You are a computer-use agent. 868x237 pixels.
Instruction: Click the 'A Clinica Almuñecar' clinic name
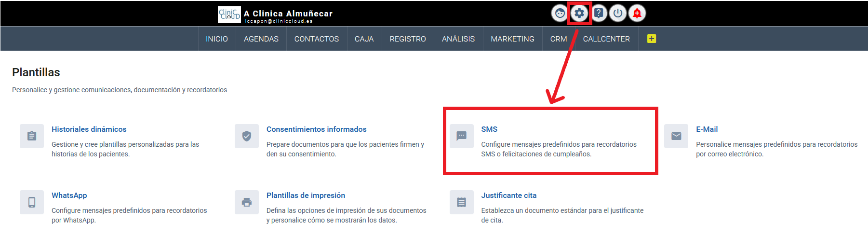(x=288, y=14)
